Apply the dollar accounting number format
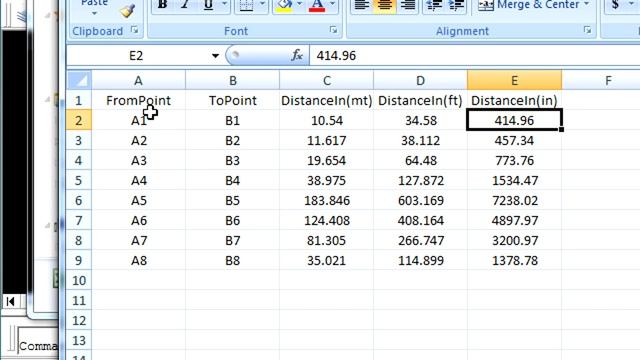 point(615,5)
